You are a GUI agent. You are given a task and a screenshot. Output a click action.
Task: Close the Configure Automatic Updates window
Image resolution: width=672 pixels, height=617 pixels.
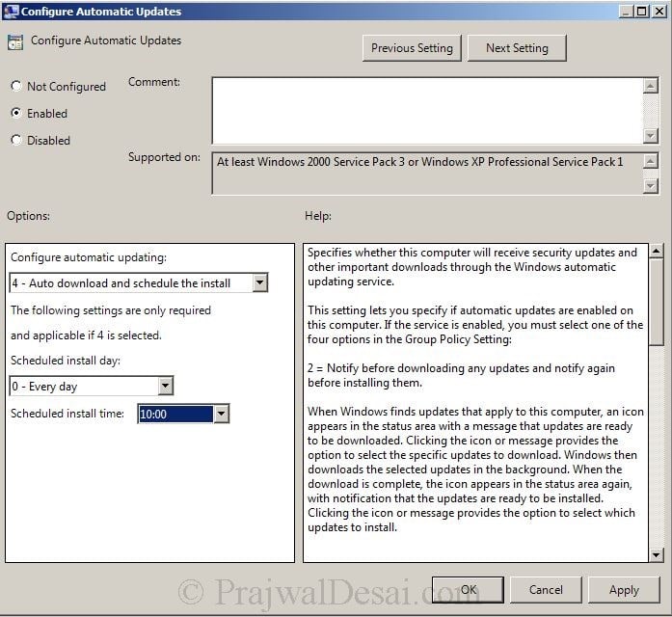point(659,12)
